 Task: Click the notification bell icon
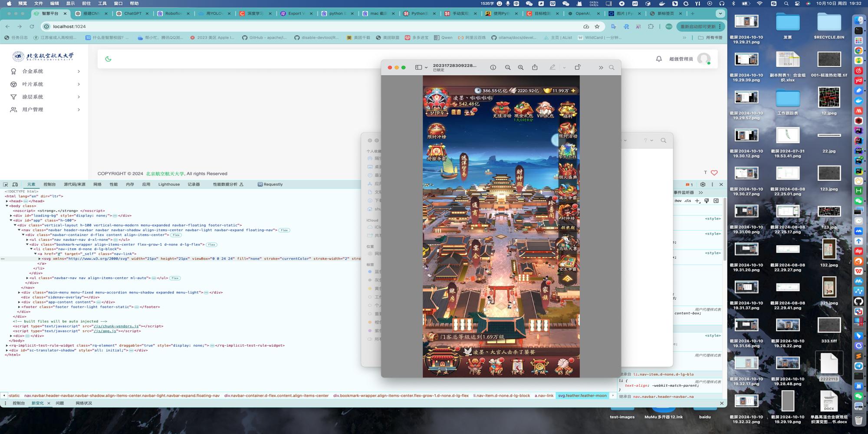659,59
